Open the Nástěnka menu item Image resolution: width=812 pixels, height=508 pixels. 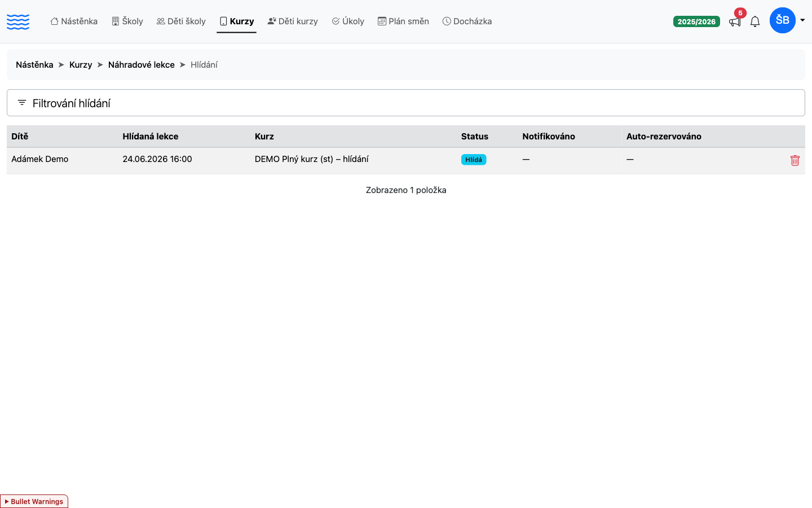(x=74, y=21)
